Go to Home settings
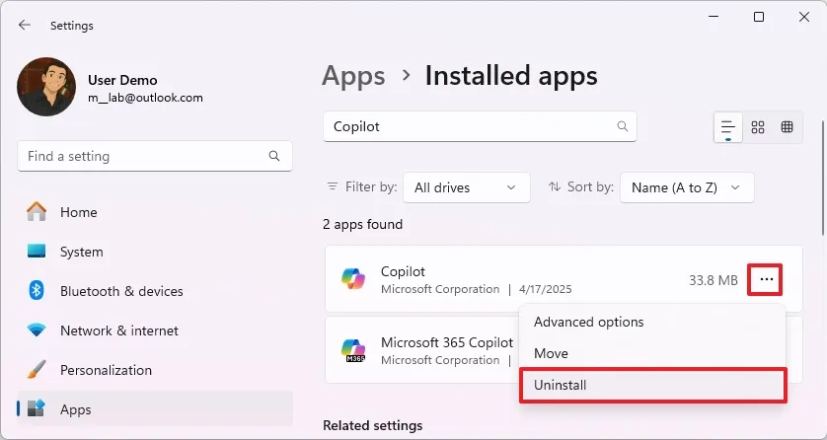 click(78, 212)
